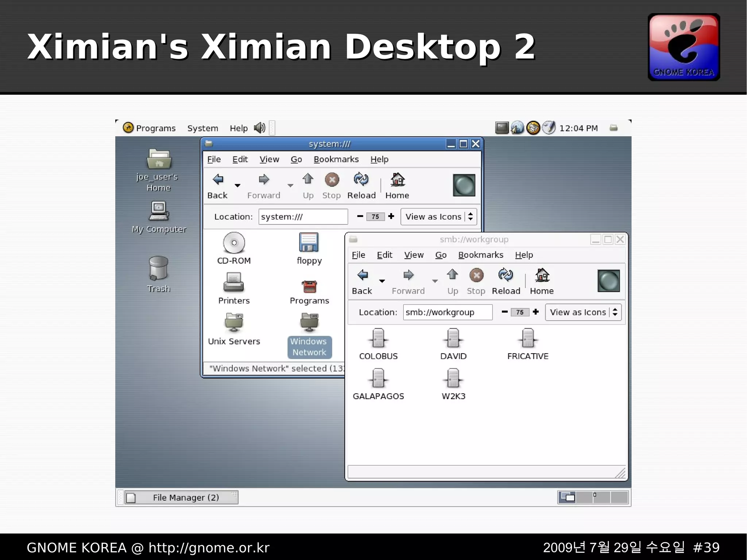This screenshot has width=747, height=560.
Task: Open View as Icons dropdown in smb://workgroup window
Action: pyautogui.click(x=583, y=312)
